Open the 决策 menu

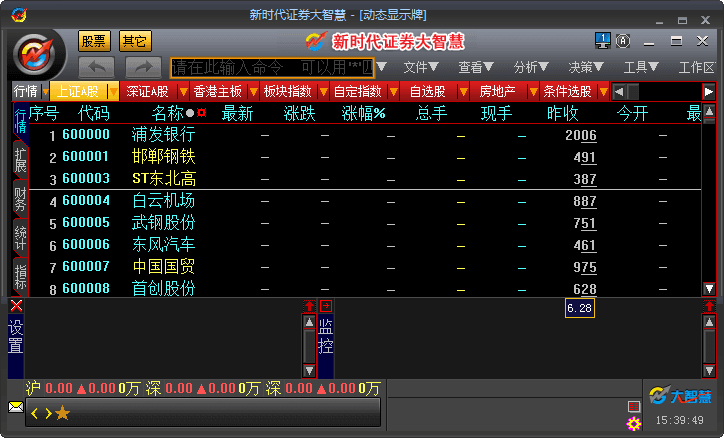(x=586, y=67)
